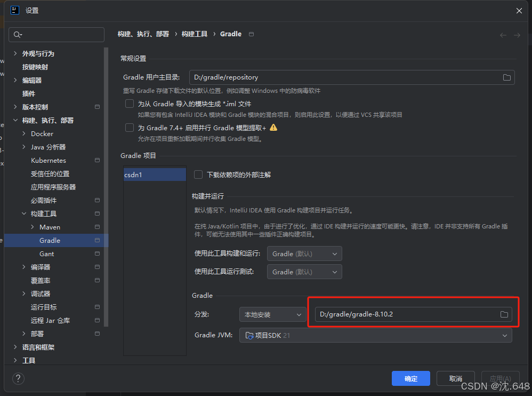Click 构建工具 in breadcrumb
Image resolution: width=532 pixels, height=396 pixels.
(x=195, y=34)
